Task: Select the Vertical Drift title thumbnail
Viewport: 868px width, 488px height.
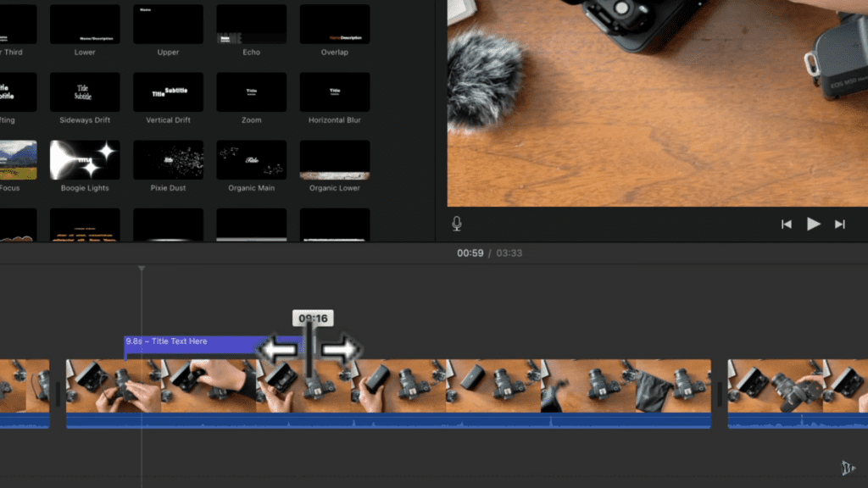Action: click(x=169, y=91)
